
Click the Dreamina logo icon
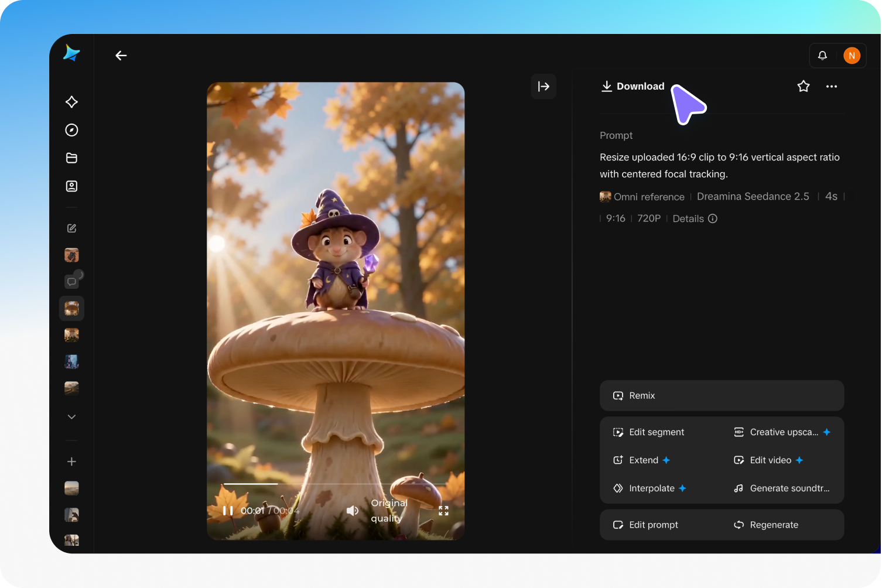(x=71, y=53)
